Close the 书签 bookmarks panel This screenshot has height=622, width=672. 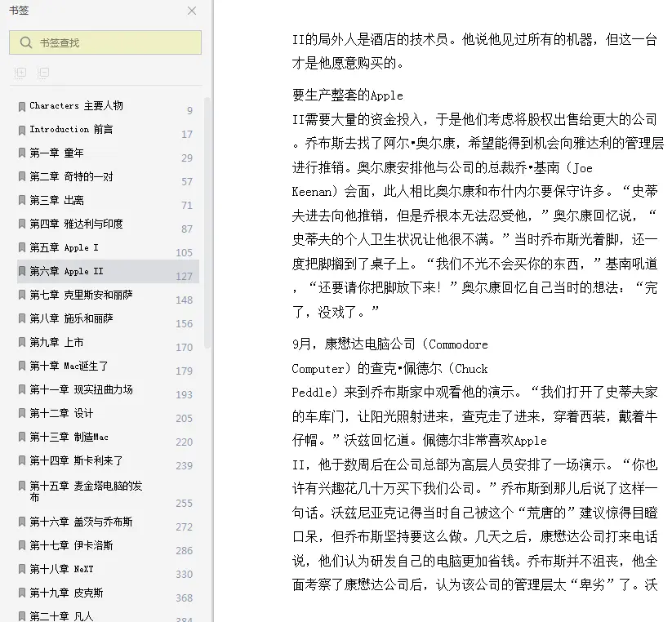tap(192, 11)
